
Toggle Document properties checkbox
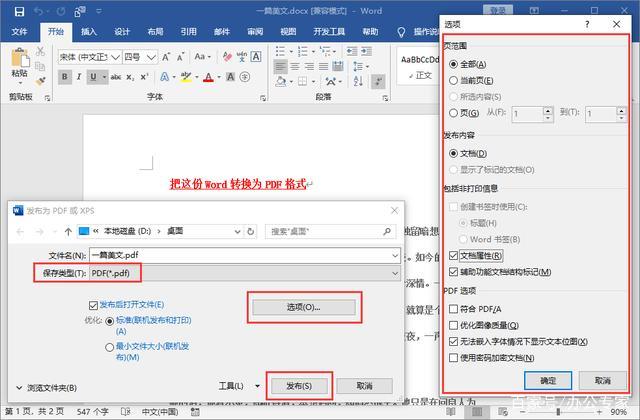(x=453, y=256)
